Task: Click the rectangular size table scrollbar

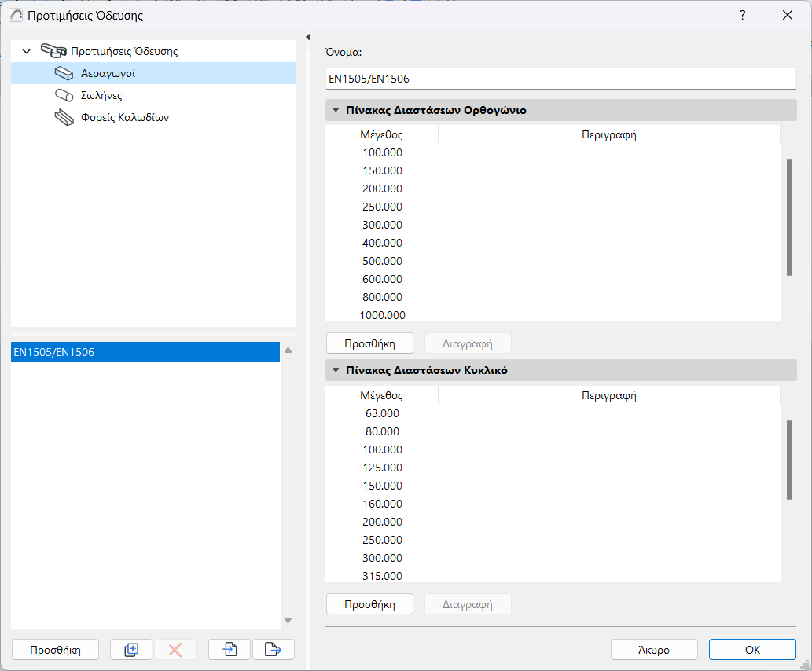Action: 788,218
